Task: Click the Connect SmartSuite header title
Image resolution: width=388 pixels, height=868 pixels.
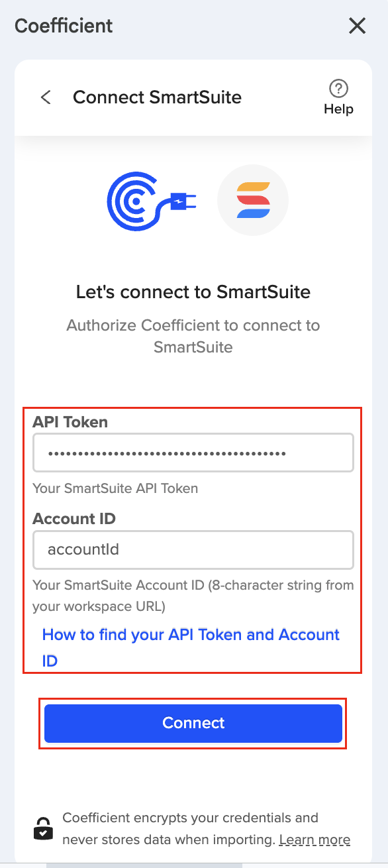Action: (x=157, y=97)
